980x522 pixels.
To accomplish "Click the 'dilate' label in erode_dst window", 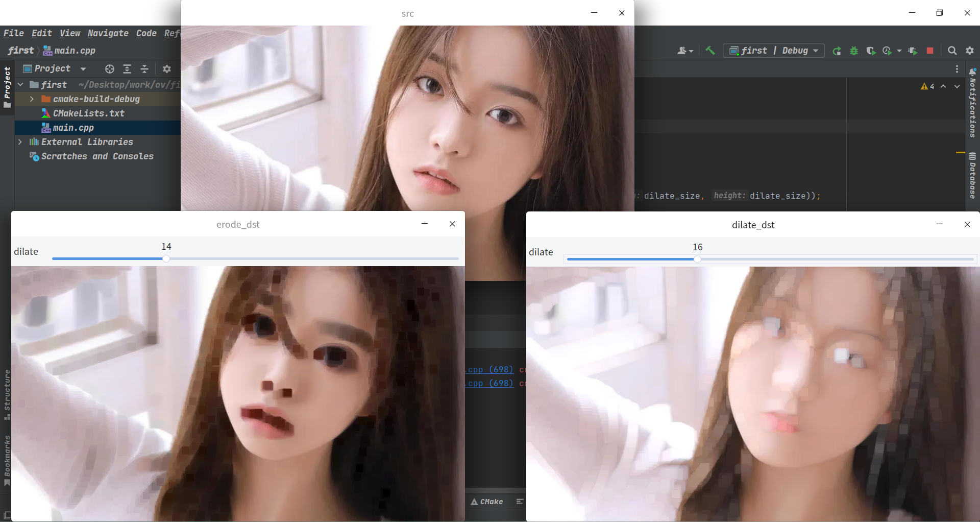I will click(x=26, y=251).
